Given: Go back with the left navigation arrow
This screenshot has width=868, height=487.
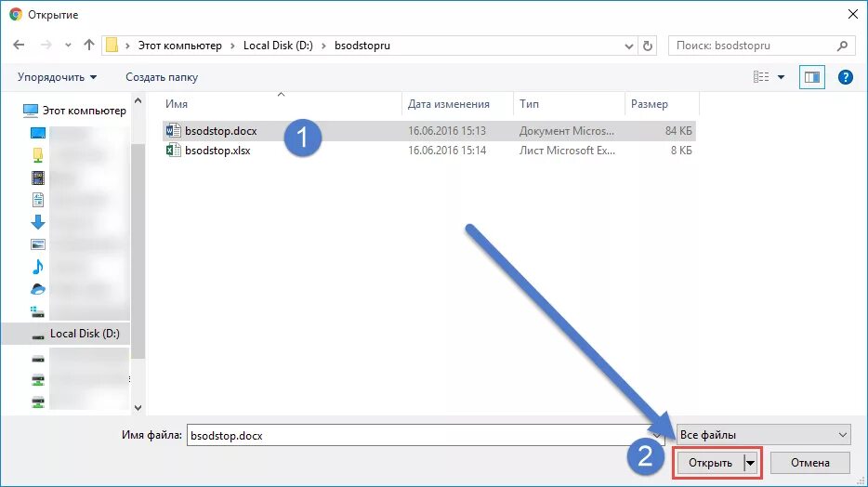Looking at the screenshot, I should coord(19,45).
